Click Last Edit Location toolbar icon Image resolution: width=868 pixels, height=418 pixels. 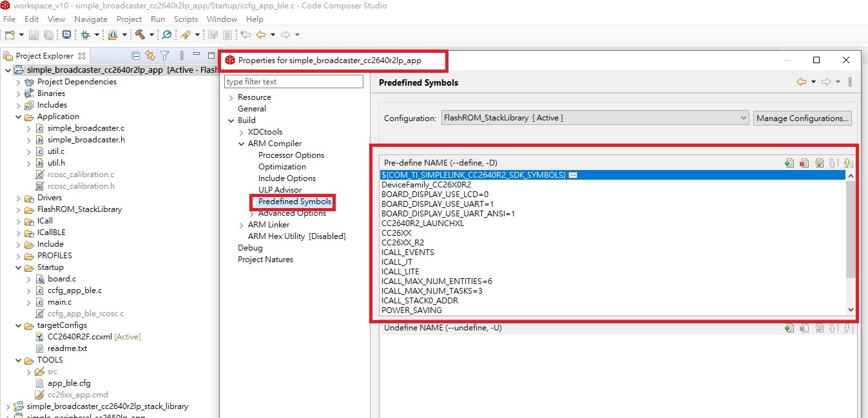click(246, 35)
